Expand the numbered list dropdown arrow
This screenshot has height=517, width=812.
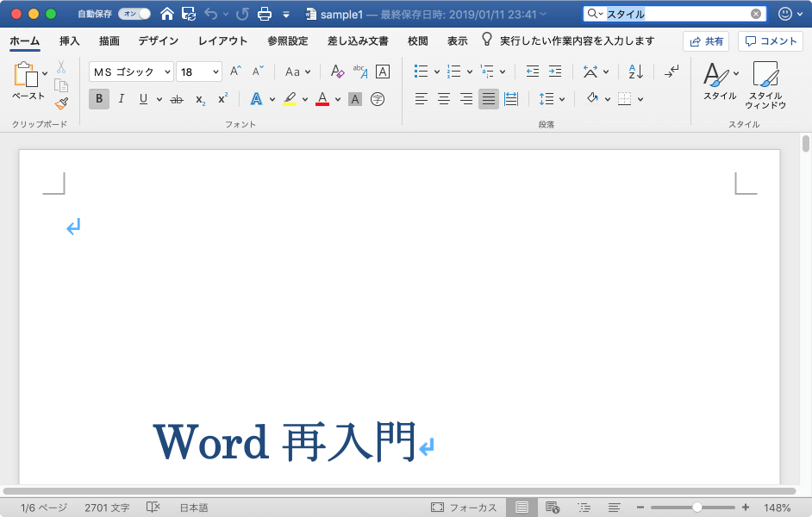coord(470,72)
